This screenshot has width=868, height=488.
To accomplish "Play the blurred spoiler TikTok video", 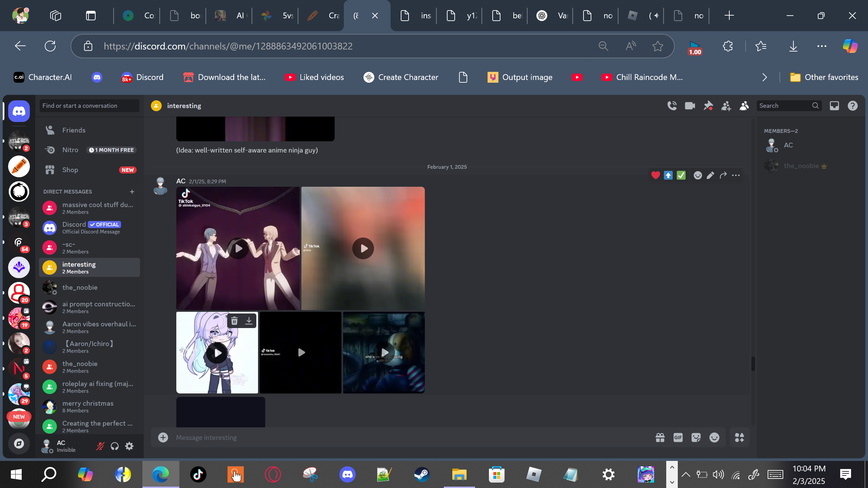I will tap(363, 248).
